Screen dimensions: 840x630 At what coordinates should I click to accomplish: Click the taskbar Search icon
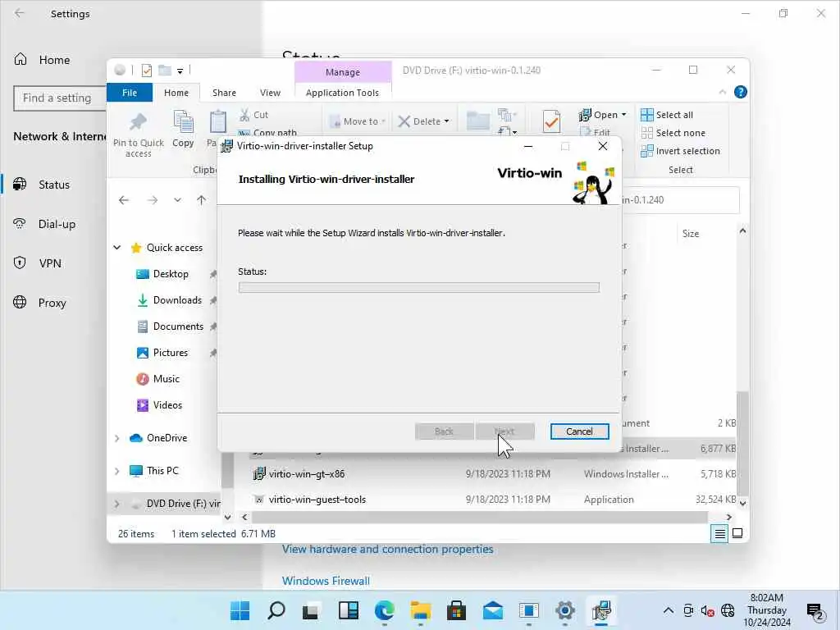pyautogui.click(x=276, y=610)
